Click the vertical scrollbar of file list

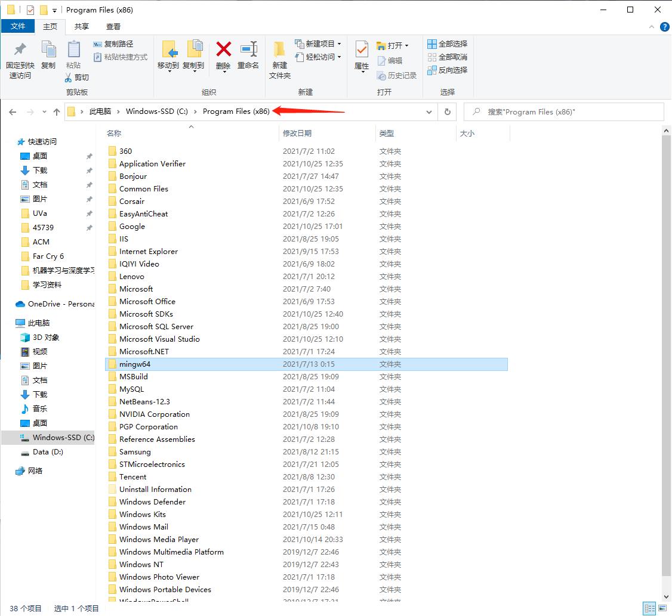pos(666,355)
